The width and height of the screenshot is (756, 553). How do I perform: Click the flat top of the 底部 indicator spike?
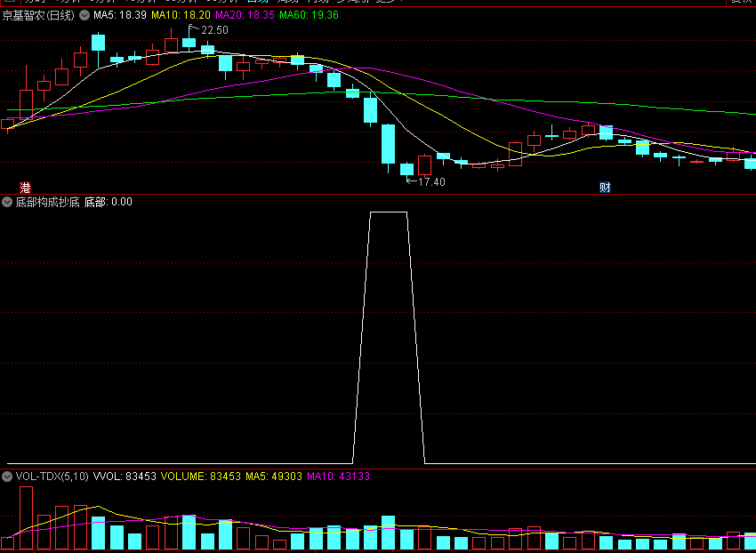click(389, 212)
